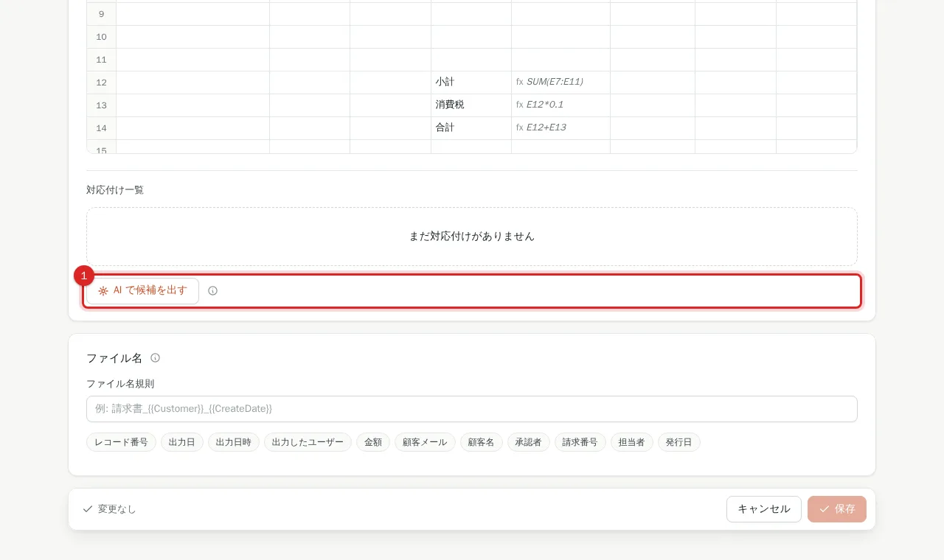Click the 対応付け一覧 section label
The image size is (944, 560).
click(115, 190)
